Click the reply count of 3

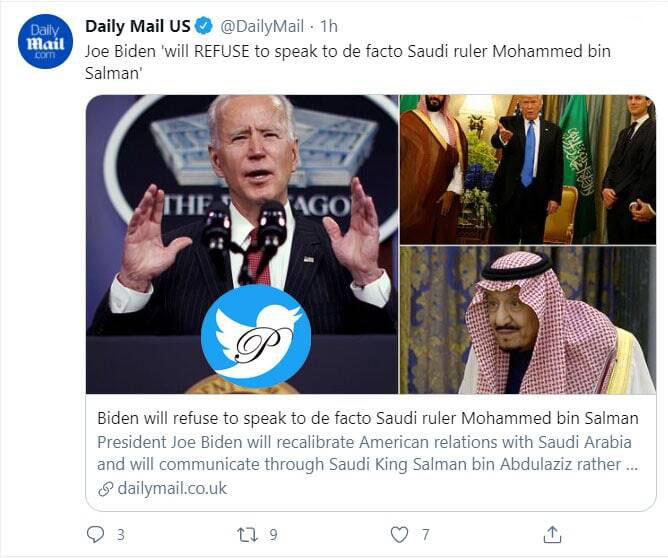coord(120,535)
